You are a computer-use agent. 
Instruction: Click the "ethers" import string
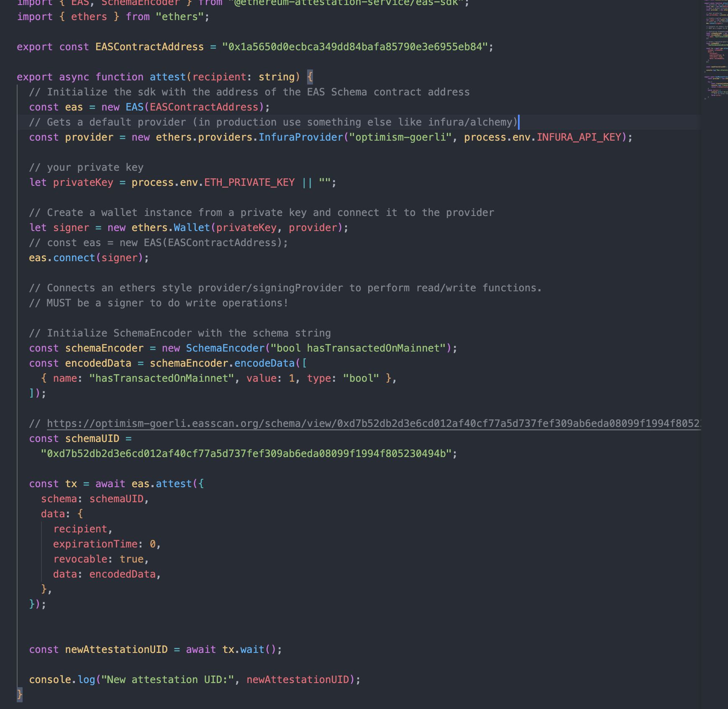[x=179, y=17]
